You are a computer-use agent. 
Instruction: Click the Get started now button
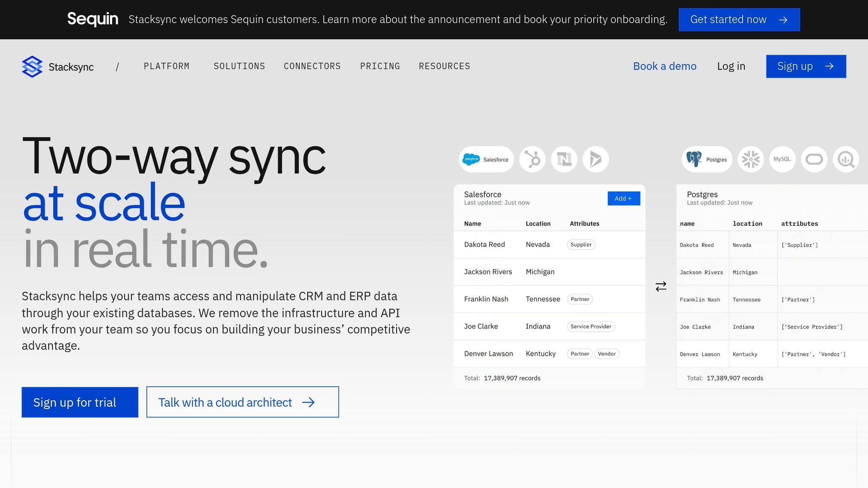pos(739,19)
